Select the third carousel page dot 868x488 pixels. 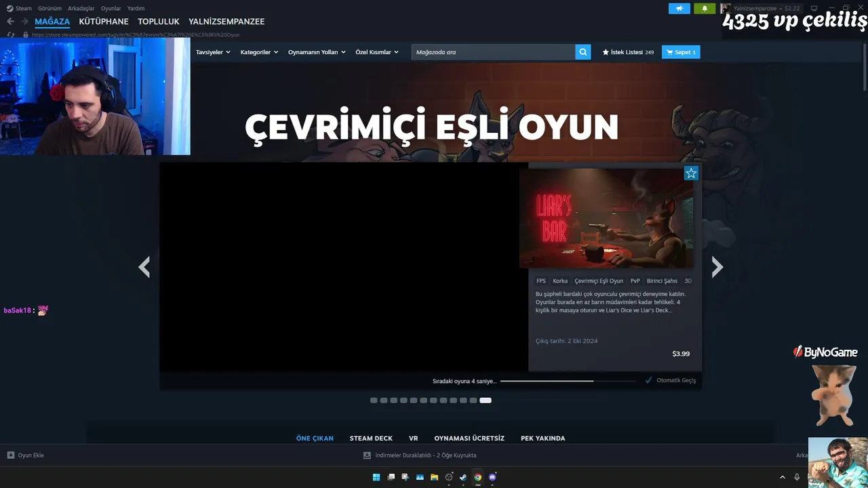tap(393, 401)
